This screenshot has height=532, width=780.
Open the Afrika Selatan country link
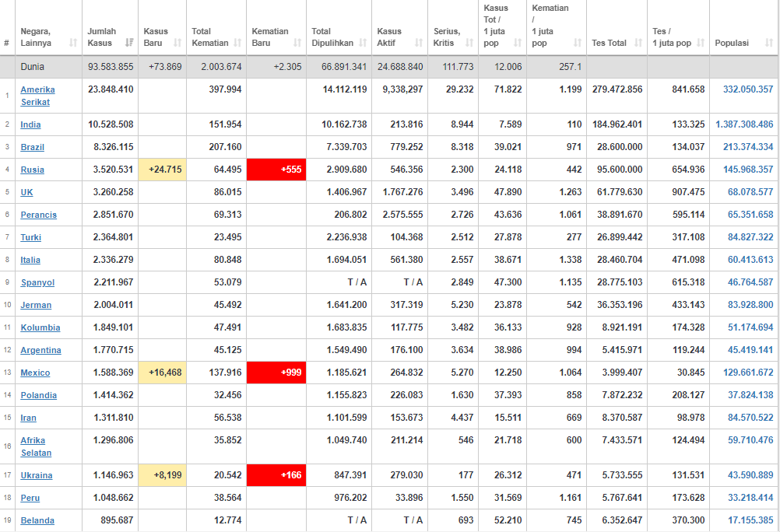click(x=36, y=446)
